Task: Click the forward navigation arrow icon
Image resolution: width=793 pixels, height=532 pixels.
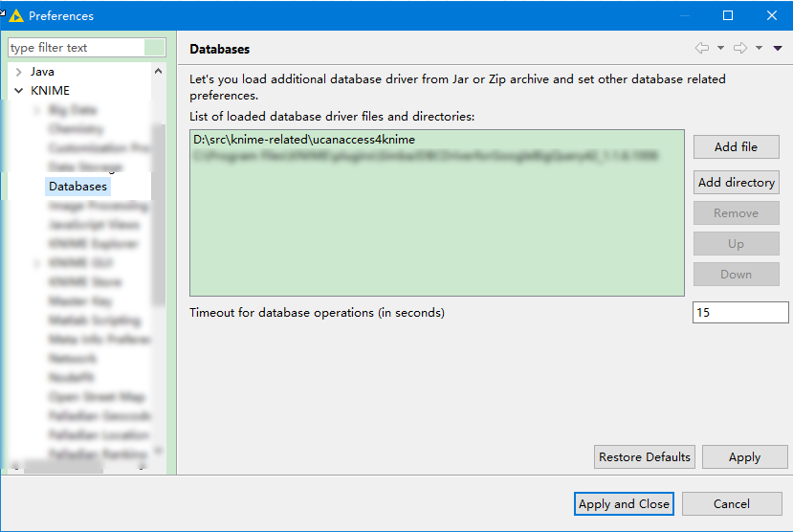Action: click(x=740, y=48)
